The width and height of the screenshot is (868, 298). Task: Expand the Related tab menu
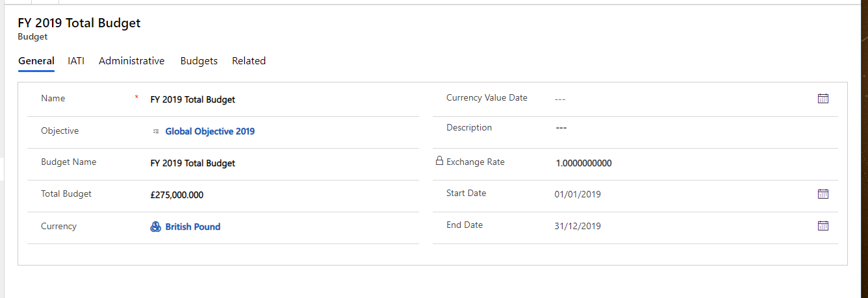coord(249,61)
